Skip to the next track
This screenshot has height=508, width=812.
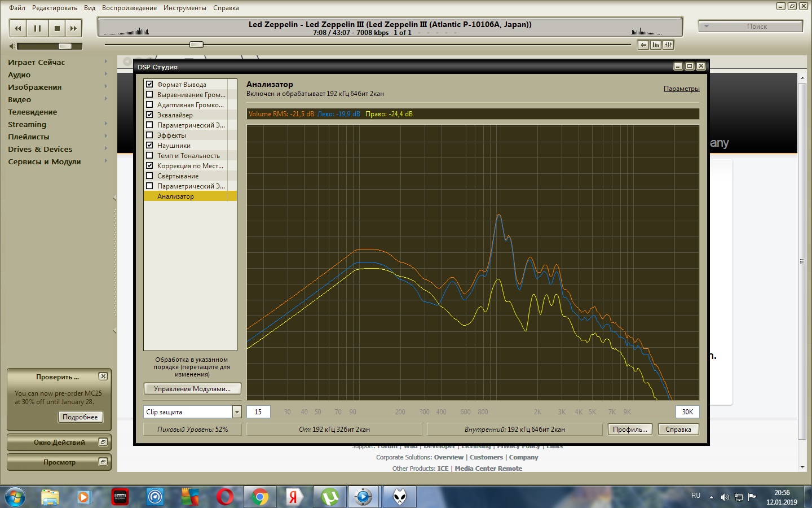pos(74,28)
